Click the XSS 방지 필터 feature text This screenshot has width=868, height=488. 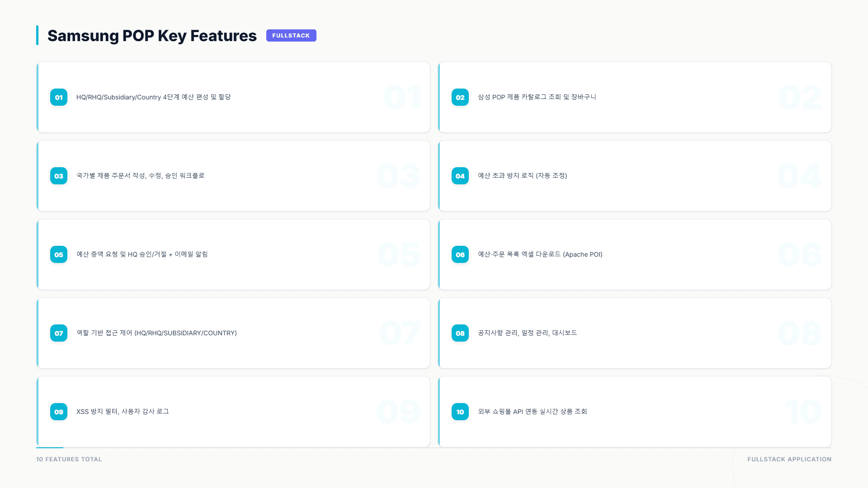(x=123, y=412)
